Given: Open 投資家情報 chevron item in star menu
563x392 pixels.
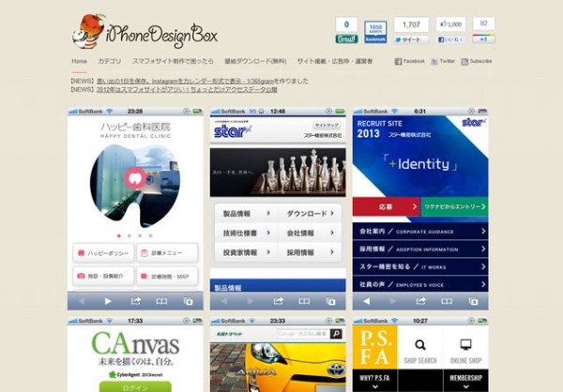Looking at the screenshot, I should point(246,252).
